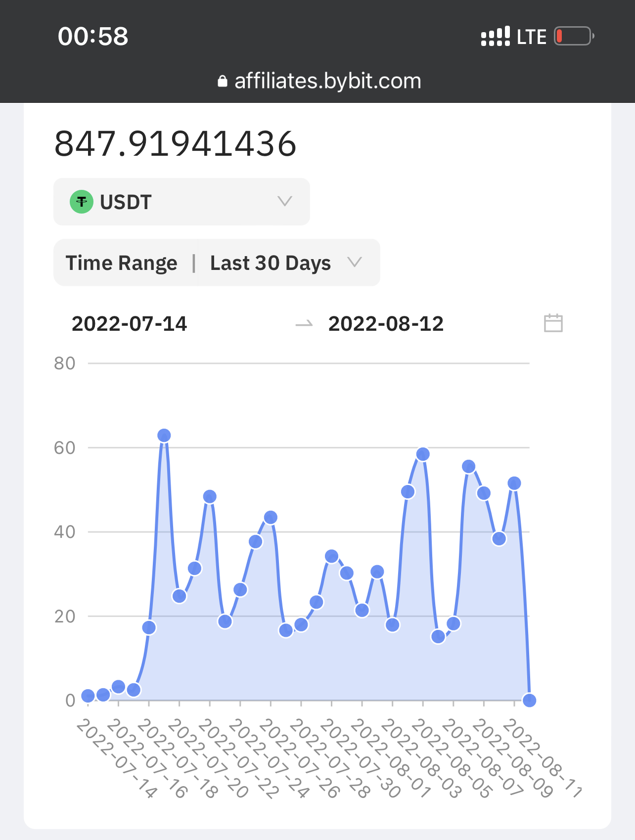Viewport: 635px width, 840px height.
Task: Click the start date 2022-07-14
Action: (x=129, y=324)
